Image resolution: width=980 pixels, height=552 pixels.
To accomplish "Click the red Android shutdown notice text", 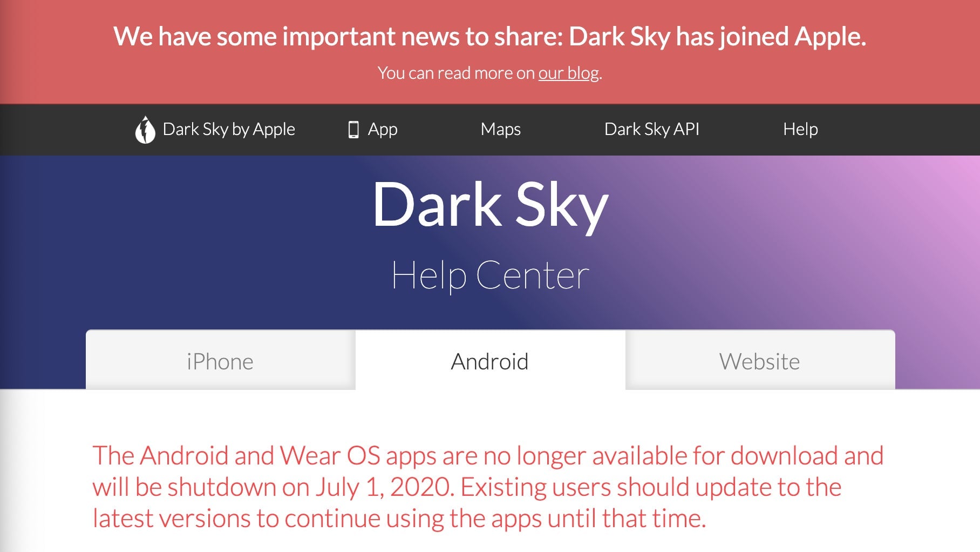I will click(x=488, y=487).
